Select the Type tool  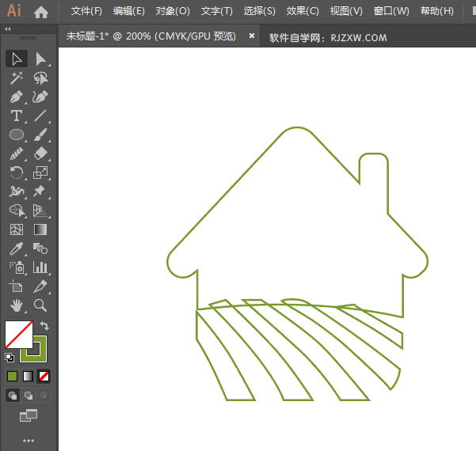17,116
